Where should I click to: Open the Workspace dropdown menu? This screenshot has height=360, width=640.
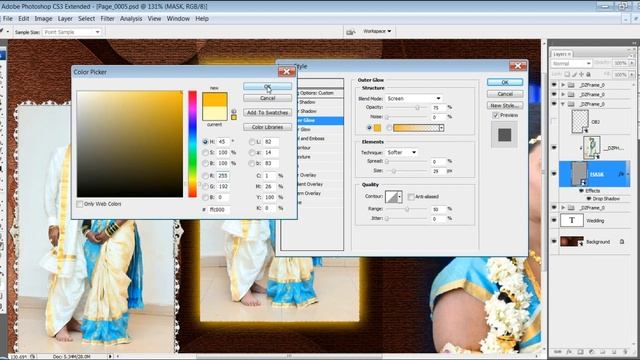pyautogui.click(x=377, y=31)
